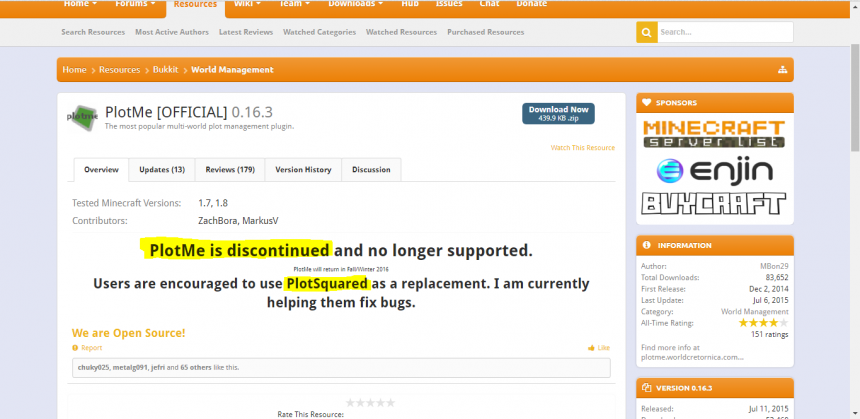Open the Discussion tab
Screen dimensions: 860x419
[x=371, y=169]
